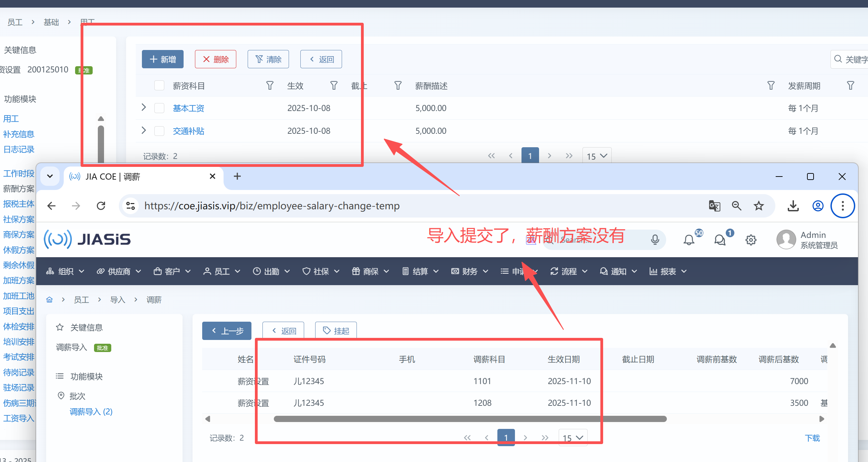The height and width of the screenshot is (462, 868).
Task: Click the home breadcrumb icon
Action: (x=50, y=300)
